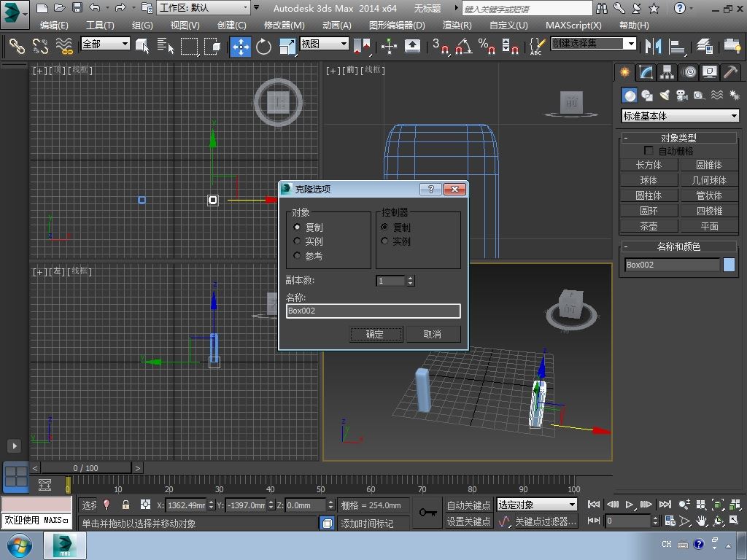
Task: Open the 视图 reference coordinate dropdown
Action: (324, 44)
